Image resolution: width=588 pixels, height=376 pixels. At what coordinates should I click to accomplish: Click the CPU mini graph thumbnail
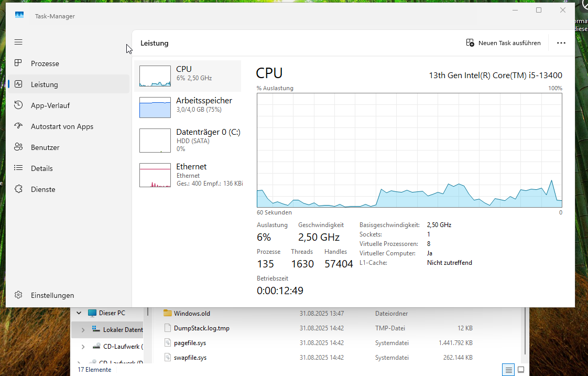[x=155, y=76]
